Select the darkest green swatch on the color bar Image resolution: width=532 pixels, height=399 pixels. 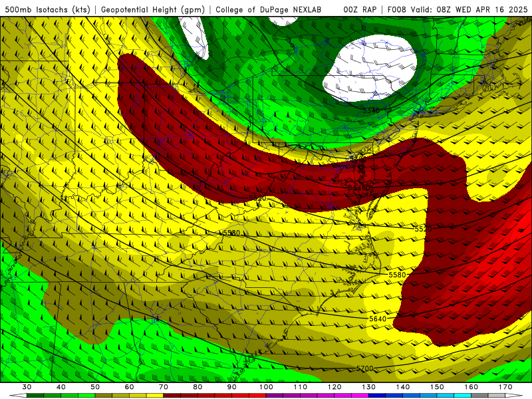coord(35,396)
